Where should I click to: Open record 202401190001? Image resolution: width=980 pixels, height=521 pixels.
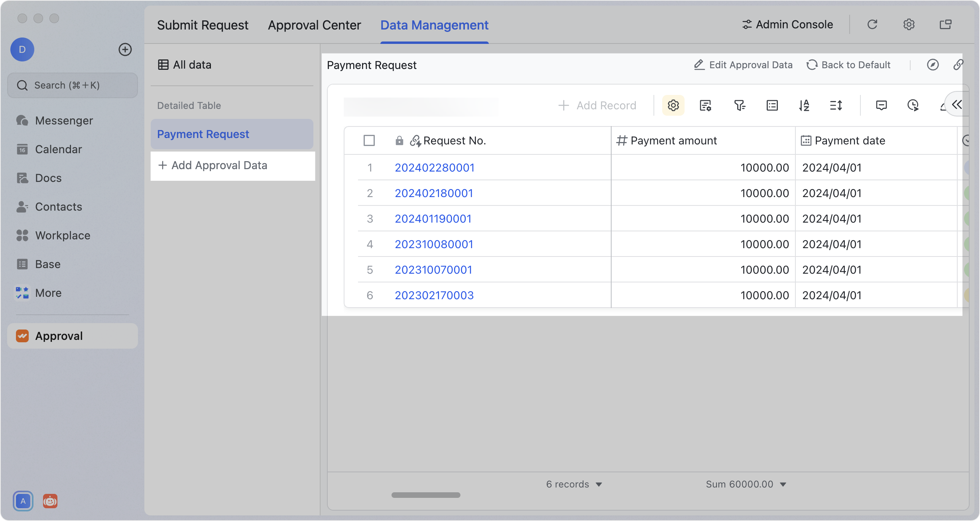point(433,218)
